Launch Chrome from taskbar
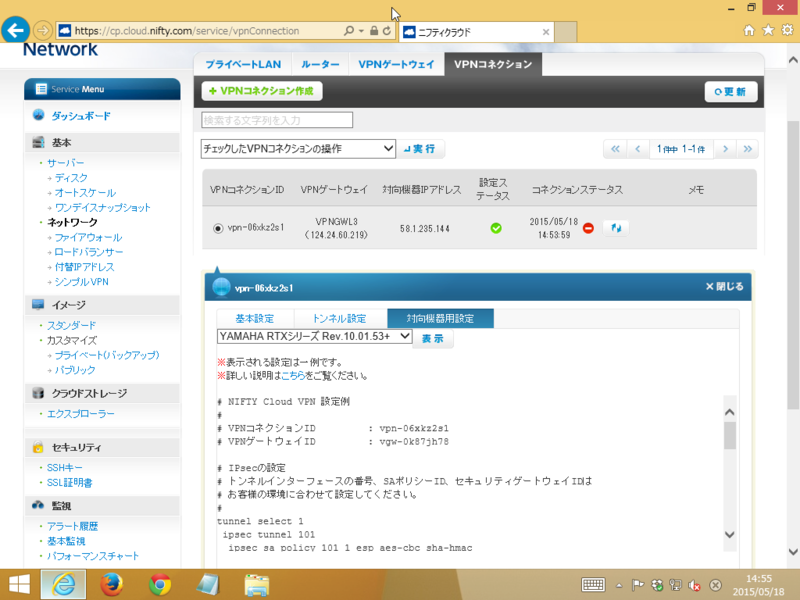This screenshot has width=800, height=600. click(x=160, y=585)
